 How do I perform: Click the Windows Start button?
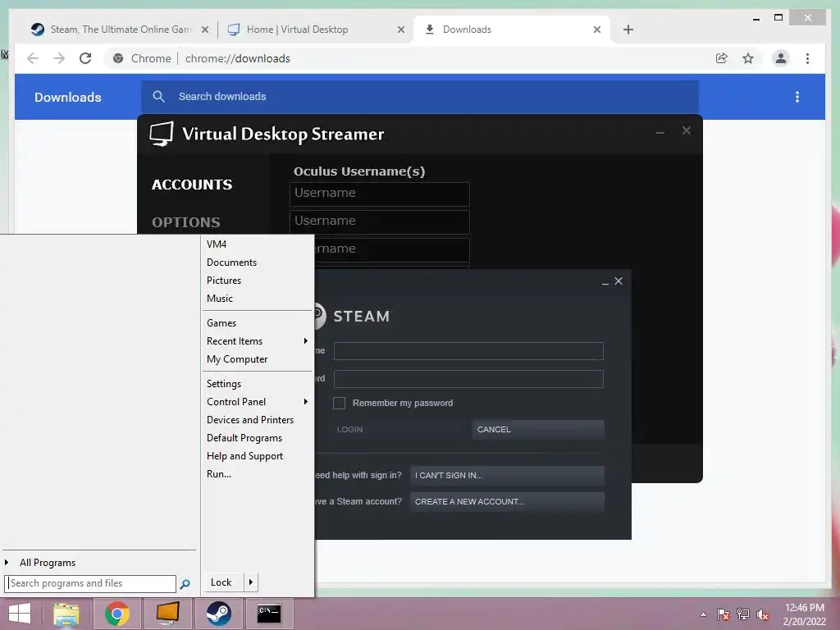[x=20, y=614]
